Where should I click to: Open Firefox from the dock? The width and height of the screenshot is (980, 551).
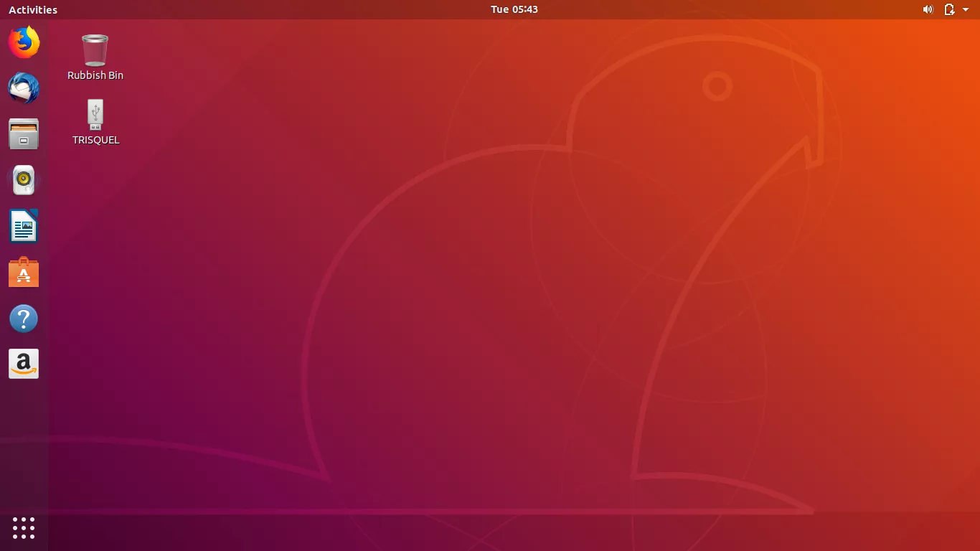24,42
